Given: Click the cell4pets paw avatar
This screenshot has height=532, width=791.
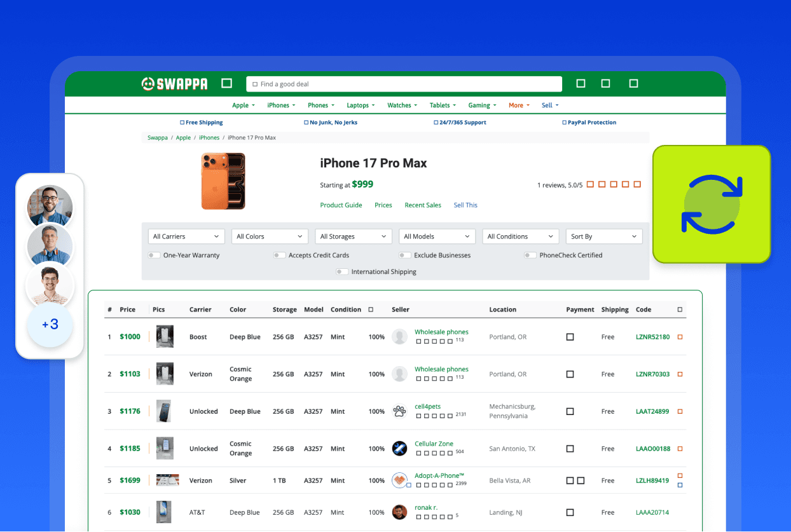Looking at the screenshot, I should point(399,411).
